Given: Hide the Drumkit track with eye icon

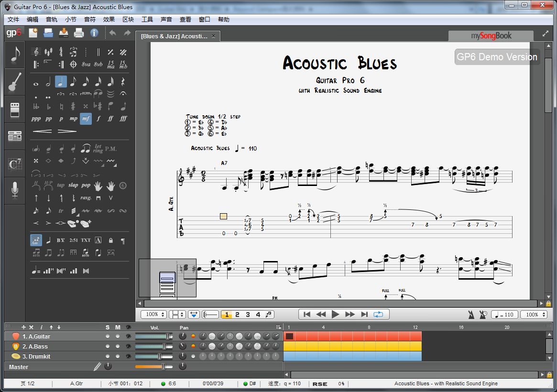Looking at the screenshot, I should coord(128,356).
